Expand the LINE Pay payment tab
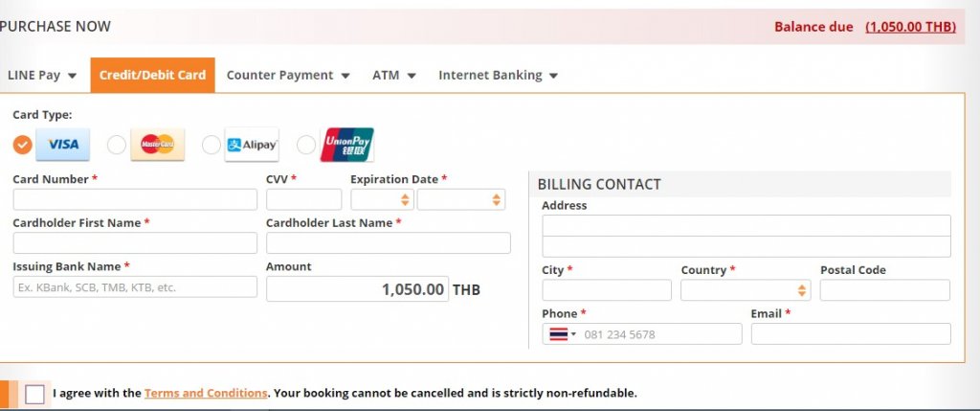 click(42, 75)
